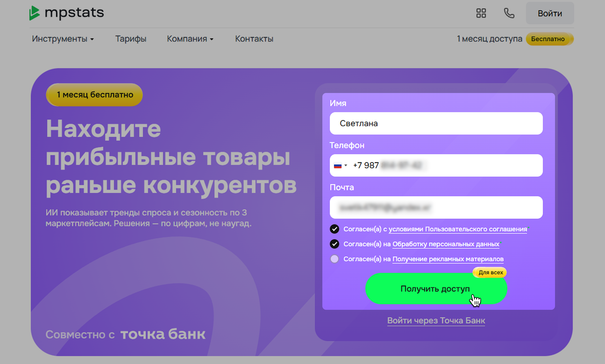Open the apps grid icon

pyautogui.click(x=481, y=13)
